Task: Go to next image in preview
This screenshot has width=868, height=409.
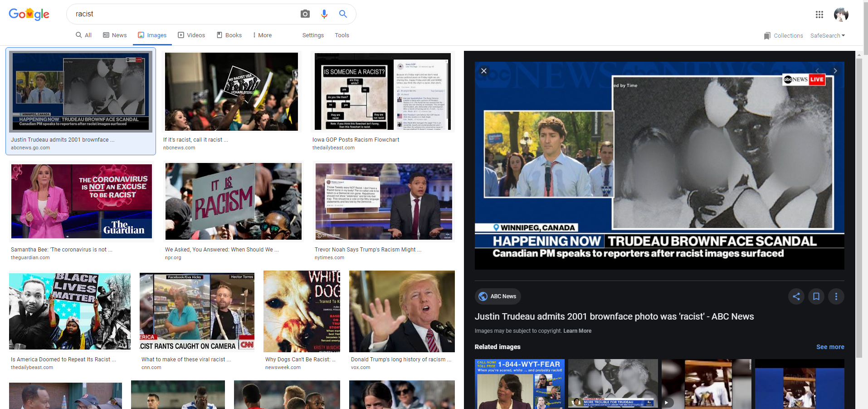Action: 835,71
